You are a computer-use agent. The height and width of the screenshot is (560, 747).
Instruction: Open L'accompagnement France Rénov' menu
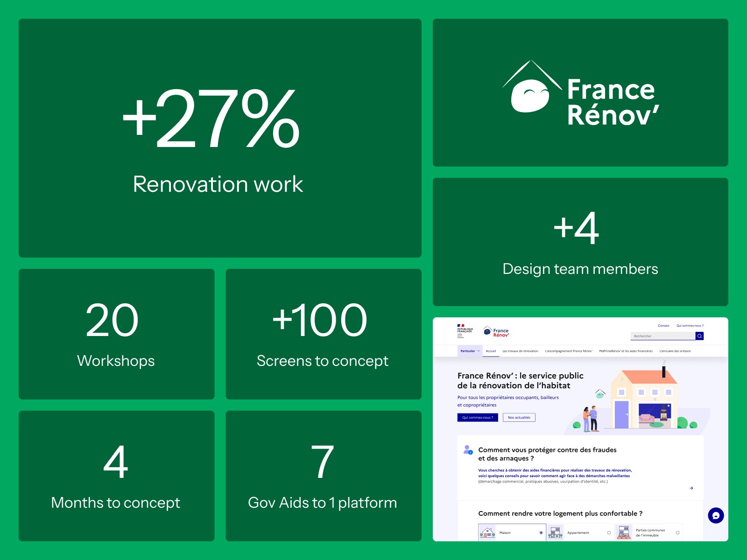coord(568,351)
